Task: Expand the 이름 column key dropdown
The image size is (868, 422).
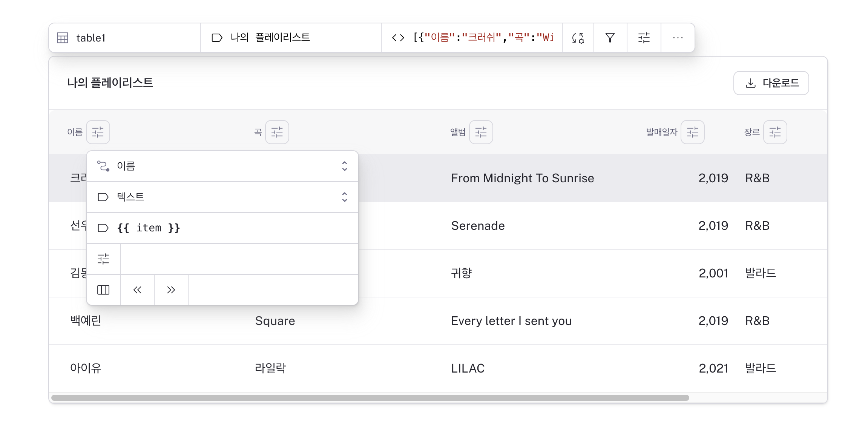Action: tap(222, 166)
